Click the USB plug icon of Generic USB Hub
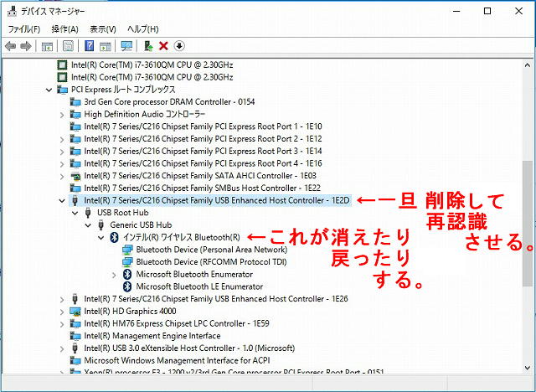Viewport: 536px width, 392px height. click(100, 224)
